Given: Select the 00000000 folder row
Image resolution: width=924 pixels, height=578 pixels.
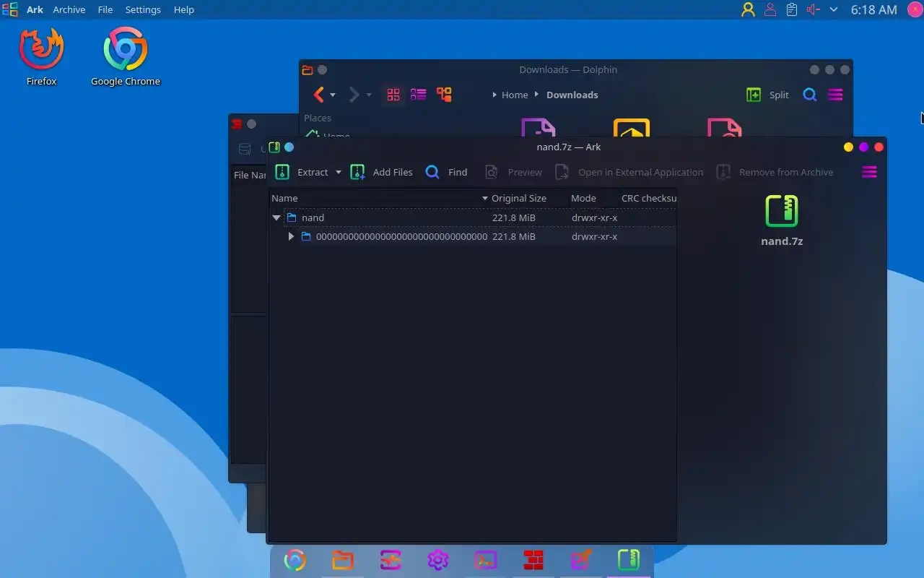Looking at the screenshot, I should [474, 236].
